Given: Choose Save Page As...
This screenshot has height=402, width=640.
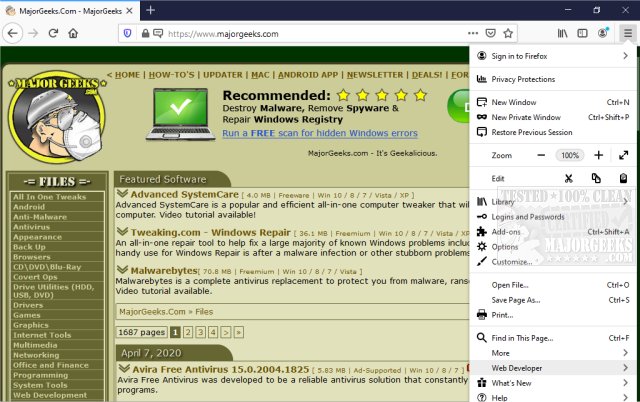Looking at the screenshot, I should coord(553,300).
